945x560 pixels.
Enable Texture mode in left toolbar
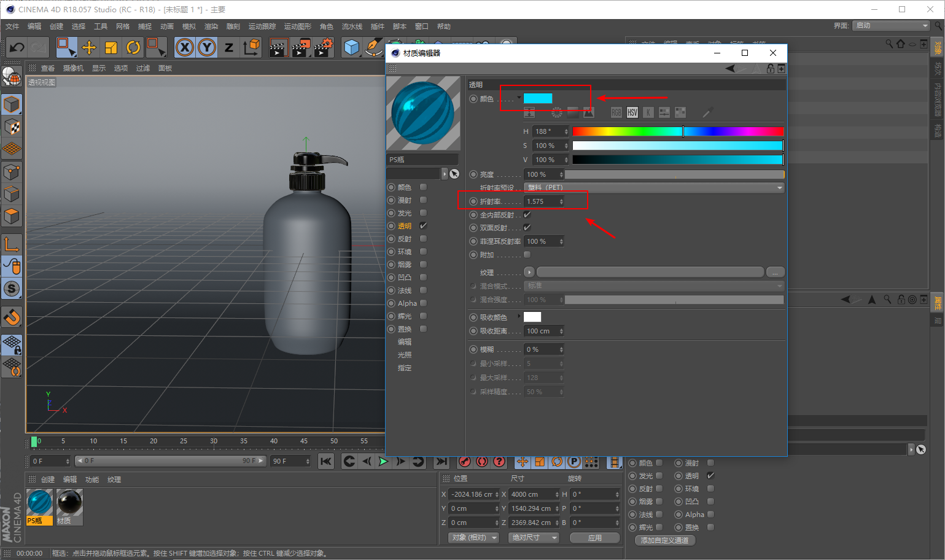[x=12, y=127]
